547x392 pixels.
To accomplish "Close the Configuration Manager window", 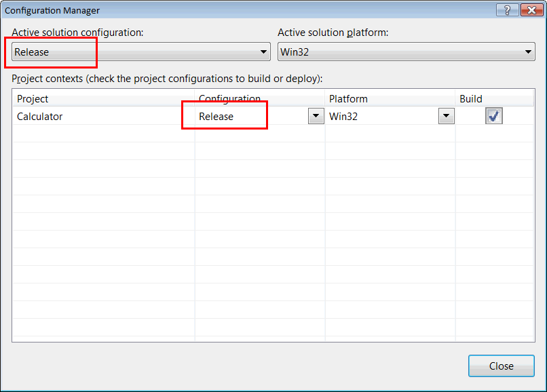I will click(x=531, y=10).
